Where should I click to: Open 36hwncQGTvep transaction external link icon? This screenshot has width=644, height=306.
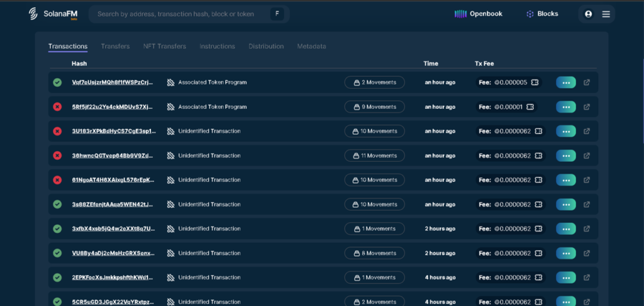587,156
